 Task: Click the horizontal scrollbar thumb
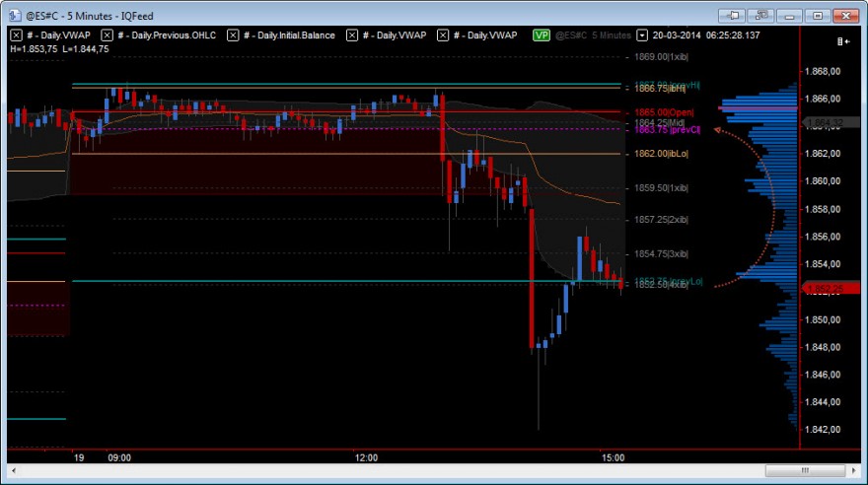805,470
